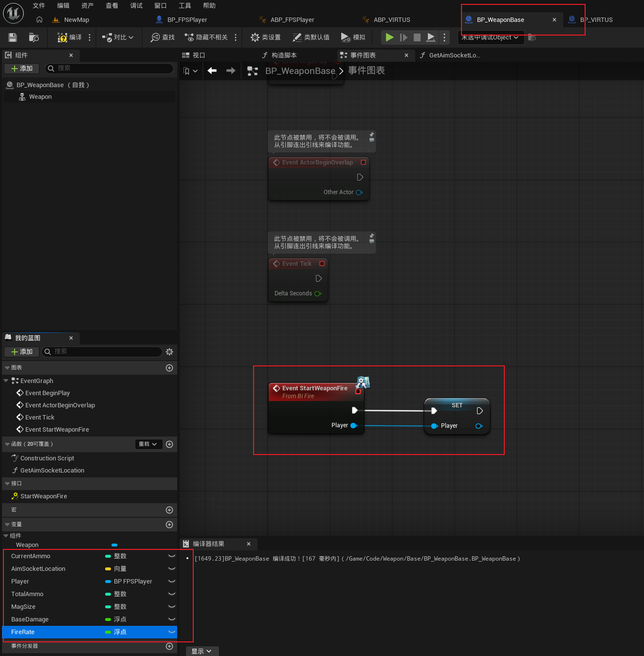The image size is (644, 656).
Task: Open the 资产 menu
Action: pos(88,6)
